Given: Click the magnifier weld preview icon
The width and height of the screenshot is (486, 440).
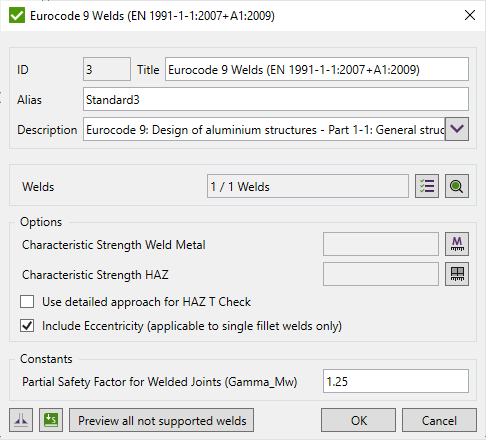Looking at the screenshot, I should pyautogui.click(x=457, y=186).
